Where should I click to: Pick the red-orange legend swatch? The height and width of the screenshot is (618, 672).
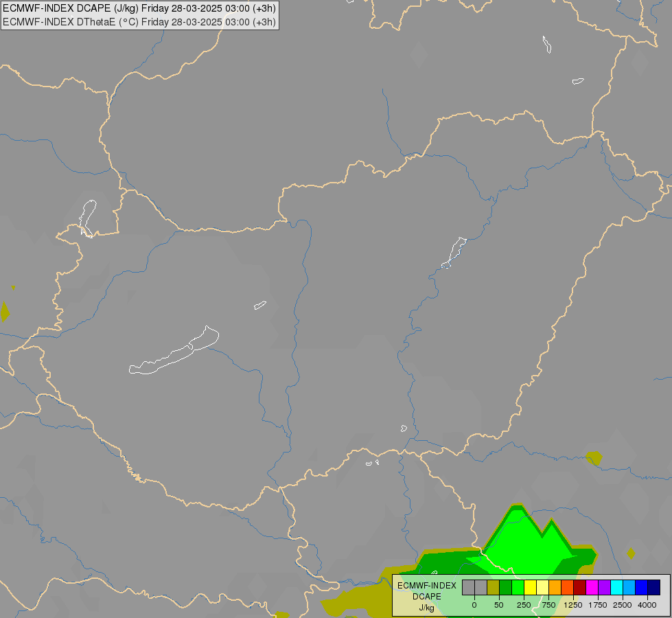click(568, 587)
